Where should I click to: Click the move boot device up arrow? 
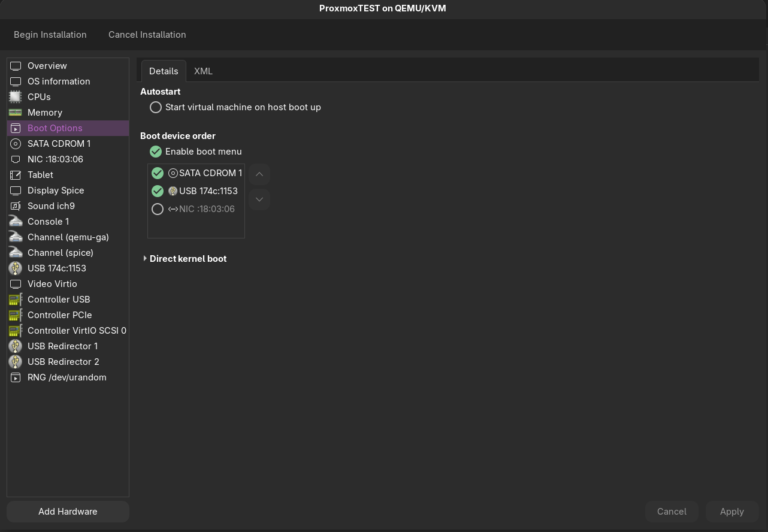click(x=259, y=174)
